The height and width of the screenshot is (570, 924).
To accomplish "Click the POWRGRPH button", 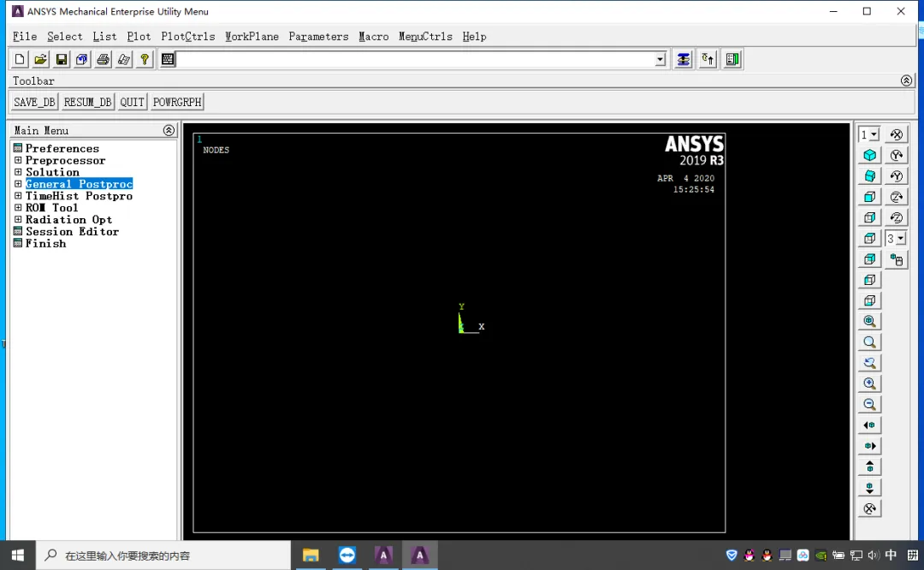I will pyautogui.click(x=177, y=102).
